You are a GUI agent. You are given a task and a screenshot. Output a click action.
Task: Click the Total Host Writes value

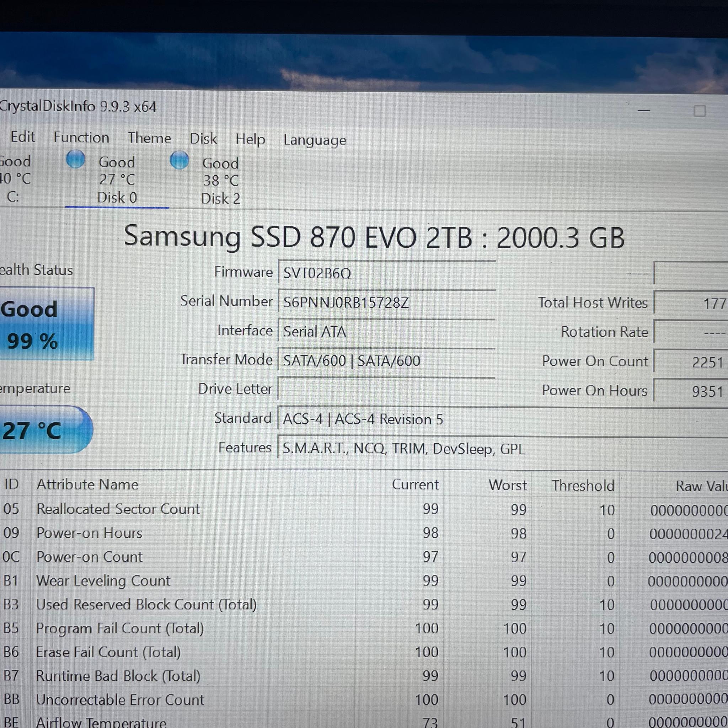pyautogui.click(x=691, y=303)
